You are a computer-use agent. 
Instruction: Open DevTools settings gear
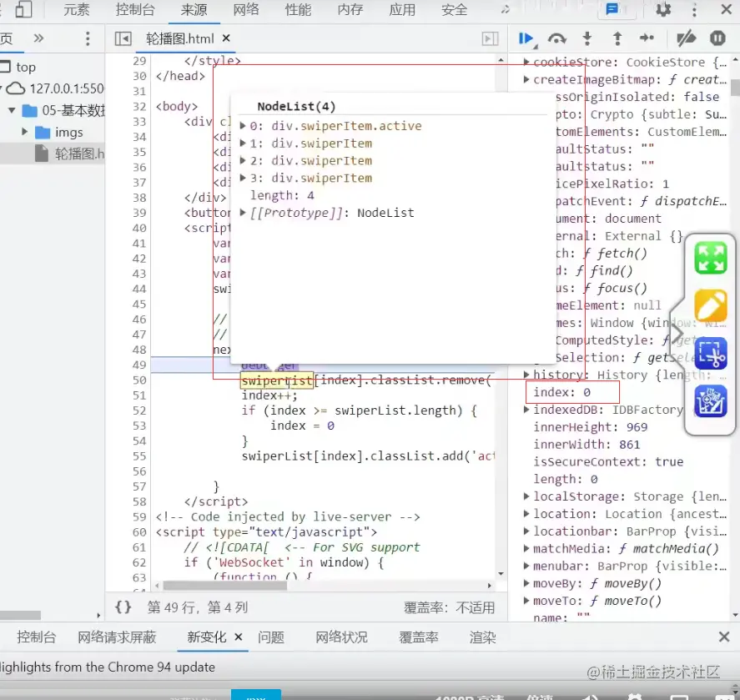[x=663, y=10]
